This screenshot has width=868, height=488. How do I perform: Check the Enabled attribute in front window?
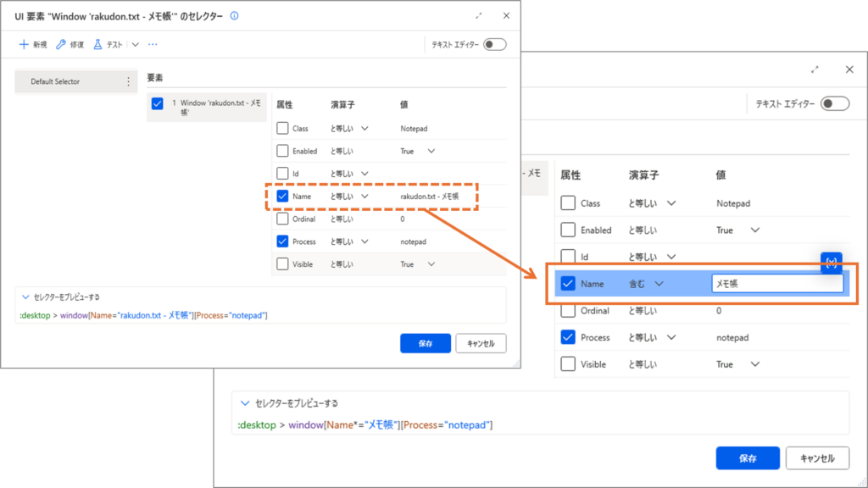point(568,230)
